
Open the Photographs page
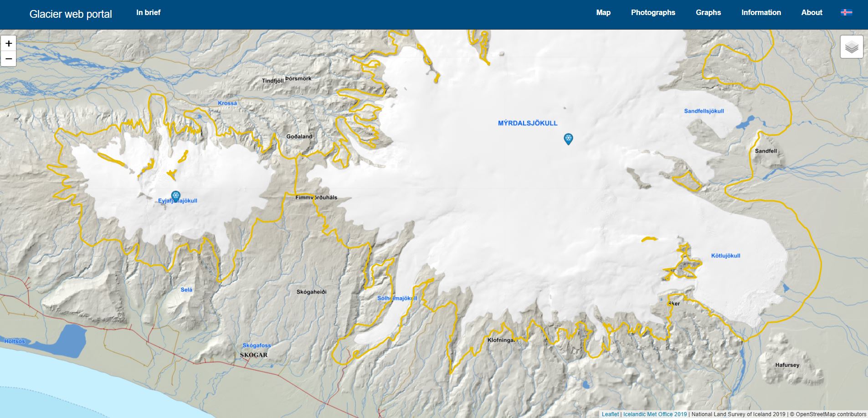[x=652, y=13]
